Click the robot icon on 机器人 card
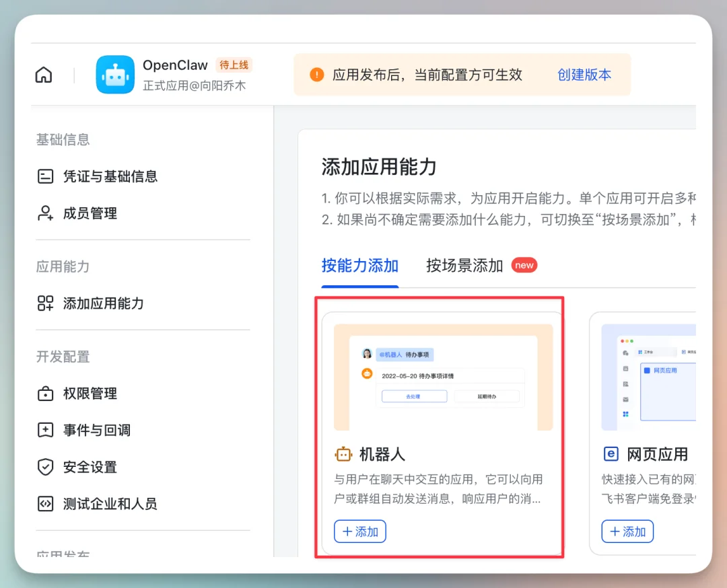Viewport: 727px width, 588px height. 344,454
